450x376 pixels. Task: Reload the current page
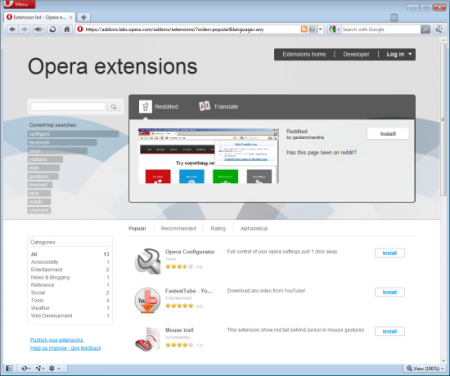point(53,29)
